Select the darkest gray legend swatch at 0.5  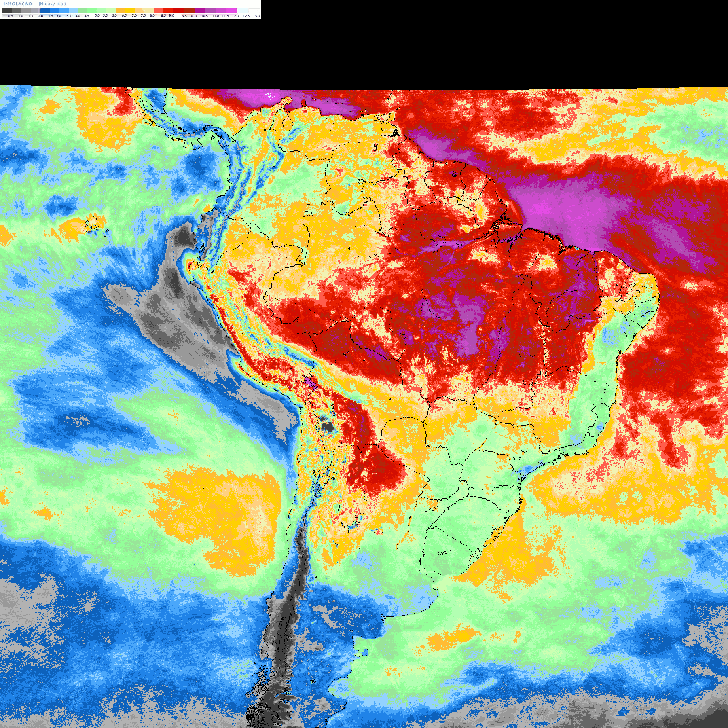coord(7,11)
